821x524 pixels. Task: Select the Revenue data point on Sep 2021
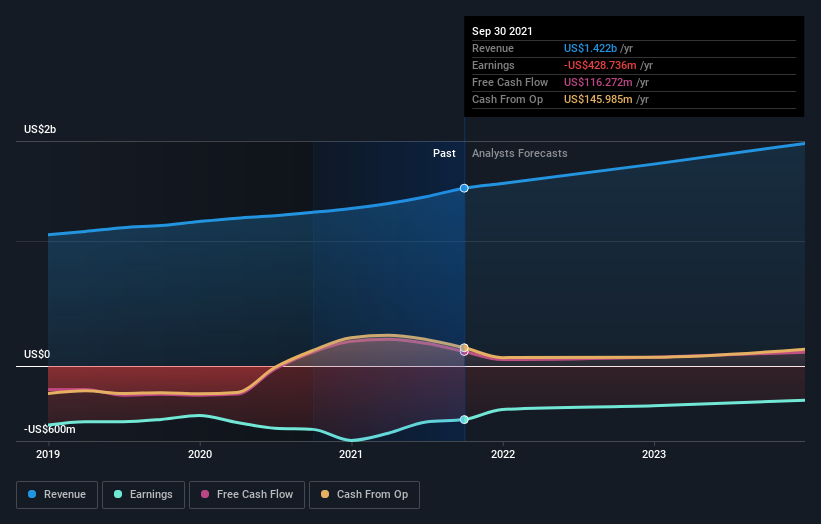[464, 188]
